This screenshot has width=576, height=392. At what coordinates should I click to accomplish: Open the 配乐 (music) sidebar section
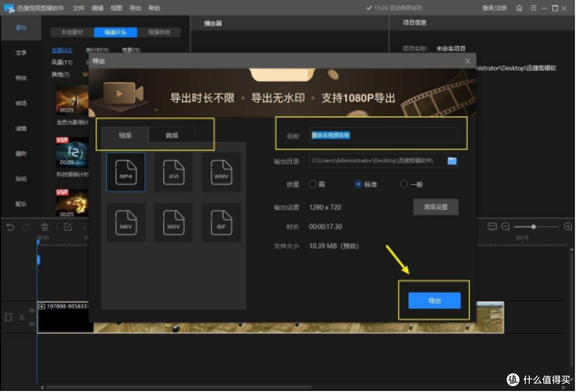click(21, 204)
